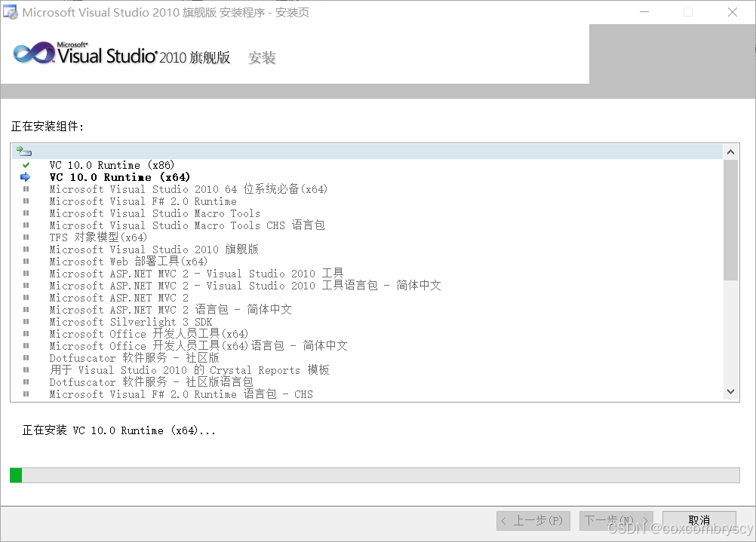Click the 下一步(N) next button
Image resolution: width=756 pixels, height=542 pixels.
coord(616,521)
